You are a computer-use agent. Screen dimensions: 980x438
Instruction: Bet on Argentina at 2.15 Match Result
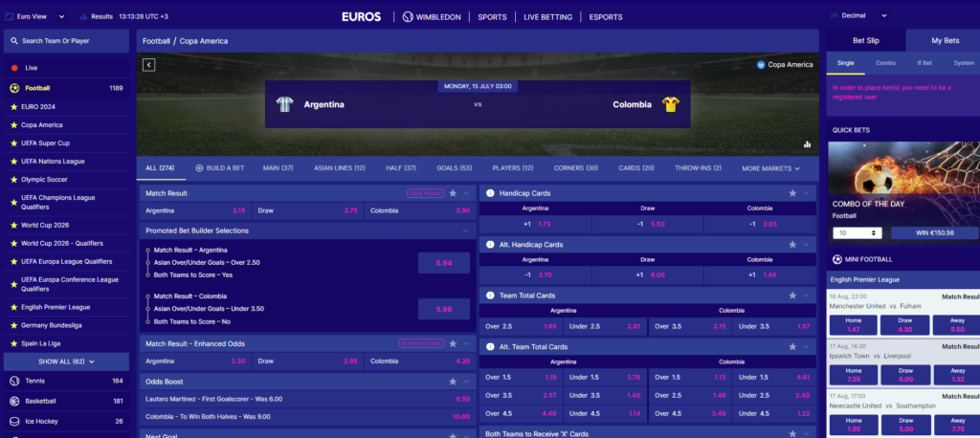[195, 210]
